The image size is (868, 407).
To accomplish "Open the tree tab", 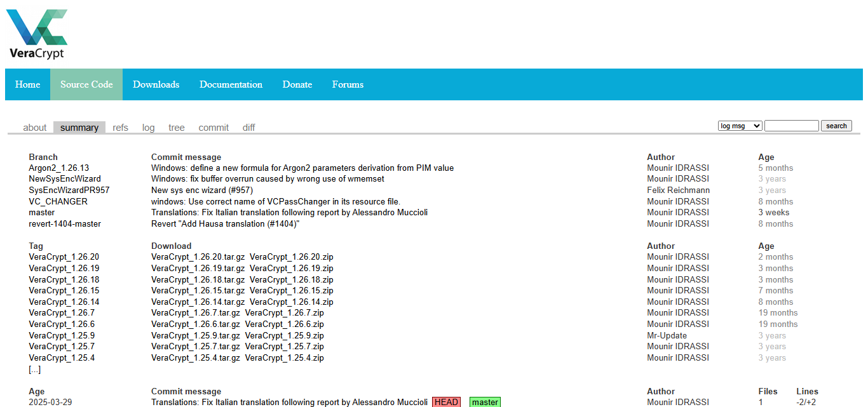I will coord(177,128).
